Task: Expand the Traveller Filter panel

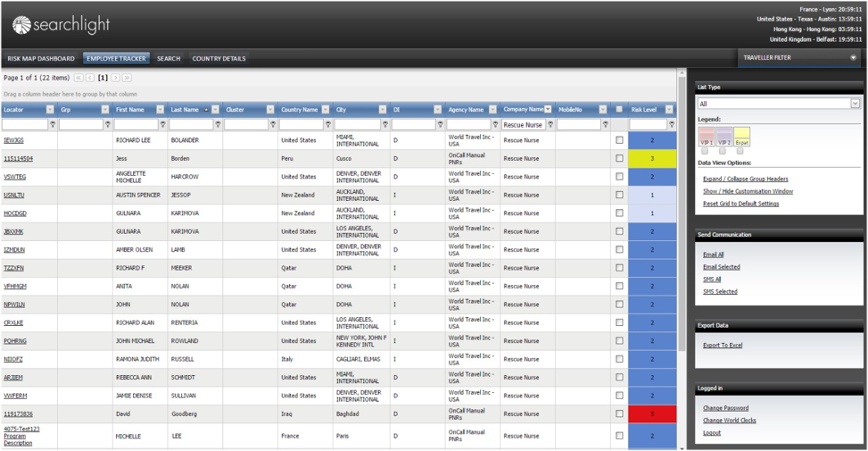Action: click(x=853, y=58)
